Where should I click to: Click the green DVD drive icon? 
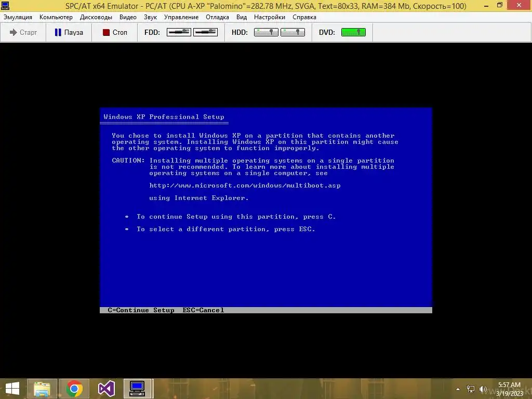click(x=353, y=32)
